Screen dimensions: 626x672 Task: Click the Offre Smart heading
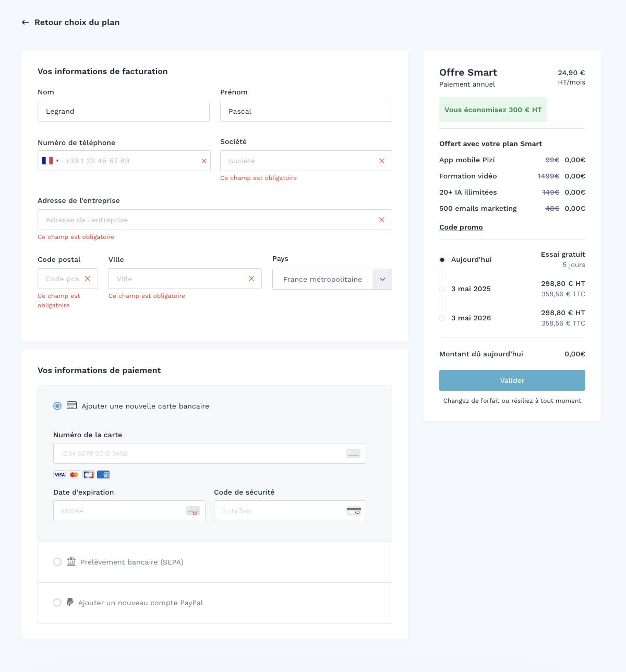pos(468,73)
